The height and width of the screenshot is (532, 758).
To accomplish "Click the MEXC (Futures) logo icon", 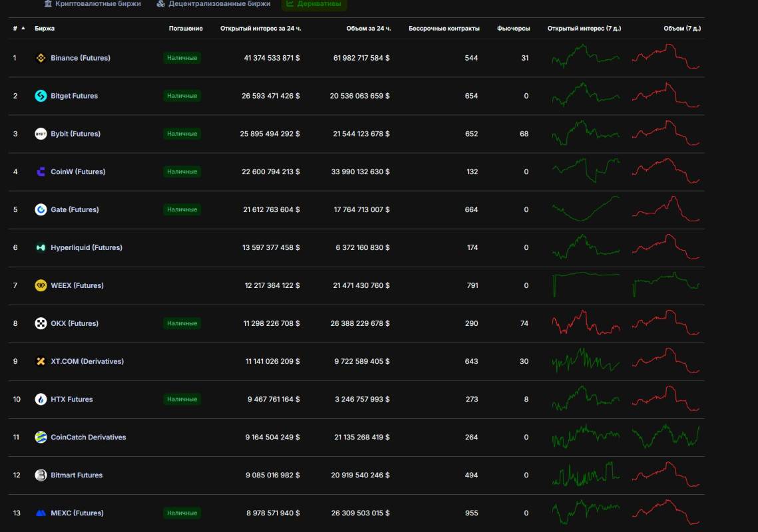I will point(41,513).
